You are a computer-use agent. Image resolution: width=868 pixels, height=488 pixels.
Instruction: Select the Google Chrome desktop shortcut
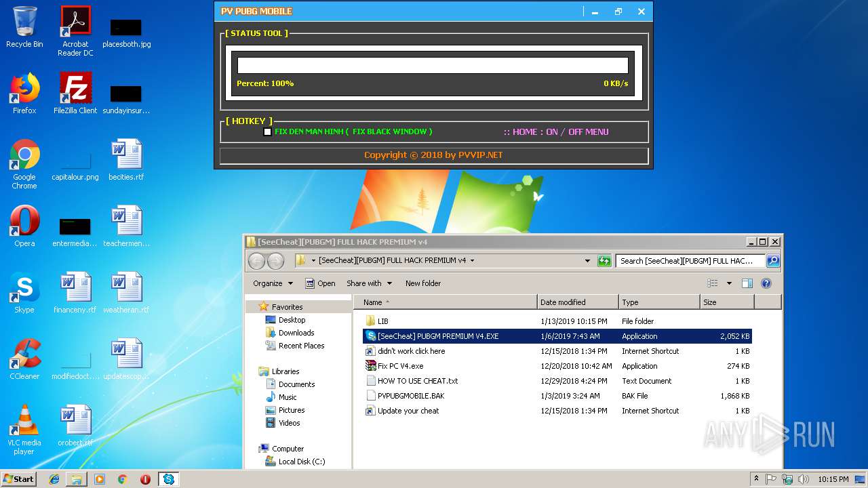click(24, 164)
